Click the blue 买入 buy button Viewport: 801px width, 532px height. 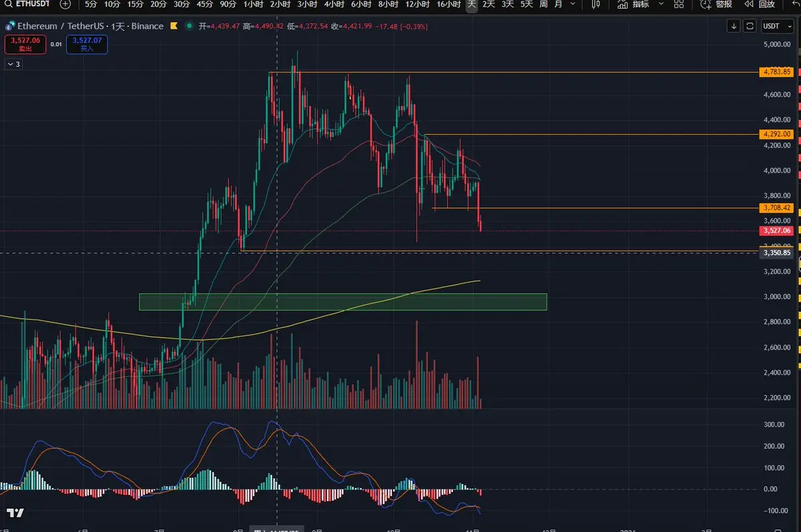pyautogui.click(x=87, y=44)
